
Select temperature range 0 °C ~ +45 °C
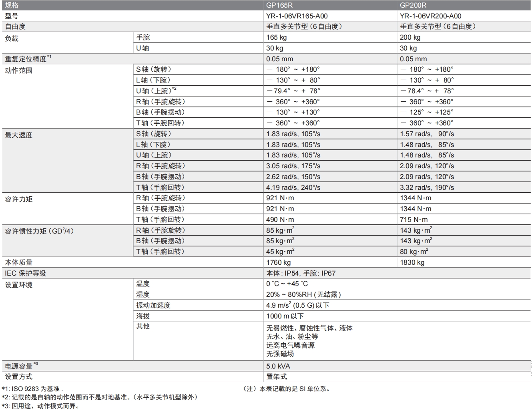point(287,284)
